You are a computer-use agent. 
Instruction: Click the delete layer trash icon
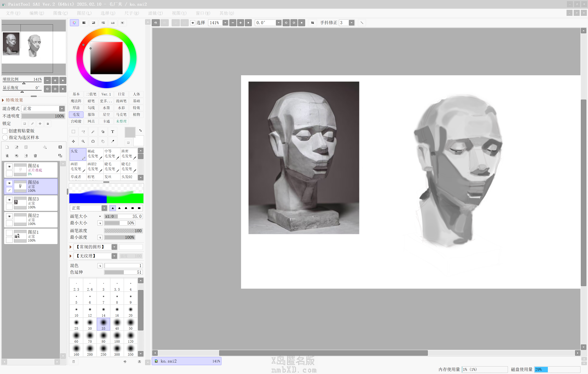[35, 156]
